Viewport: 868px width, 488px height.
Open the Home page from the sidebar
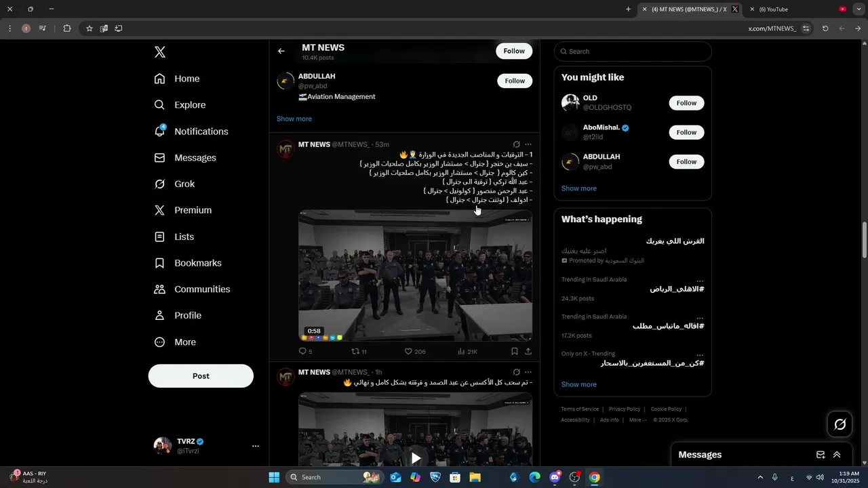[177, 79]
